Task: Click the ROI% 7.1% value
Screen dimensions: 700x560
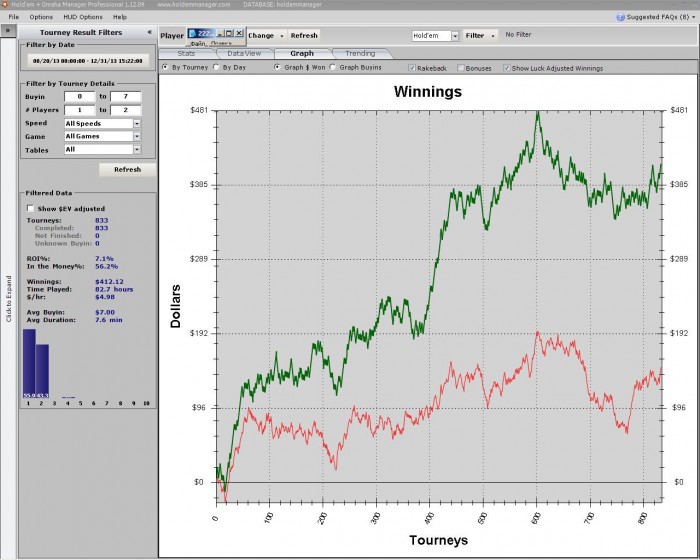Action: (104, 258)
